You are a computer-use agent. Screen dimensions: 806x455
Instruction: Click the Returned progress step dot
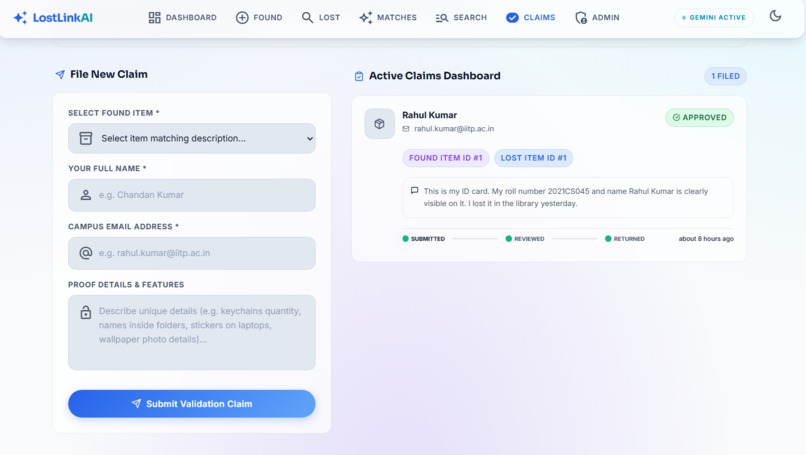(608, 239)
